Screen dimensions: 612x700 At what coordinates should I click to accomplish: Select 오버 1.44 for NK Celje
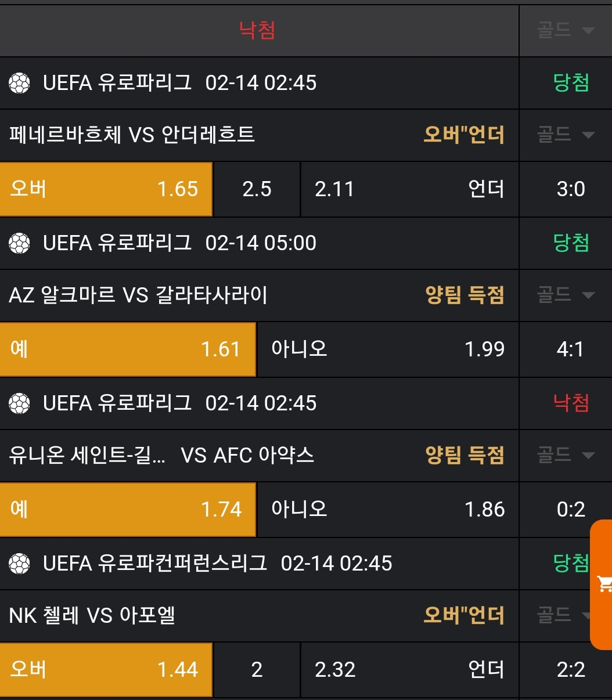(106, 670)
